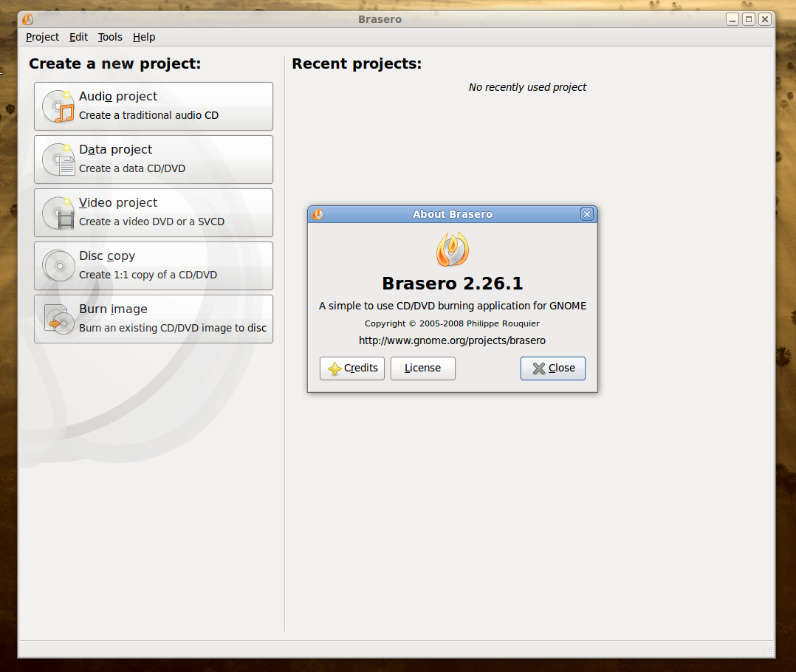Click the 'Create a new project:' heading
Image resolution: width=796 pixels, height=672 pixels.
coord(114,64)
